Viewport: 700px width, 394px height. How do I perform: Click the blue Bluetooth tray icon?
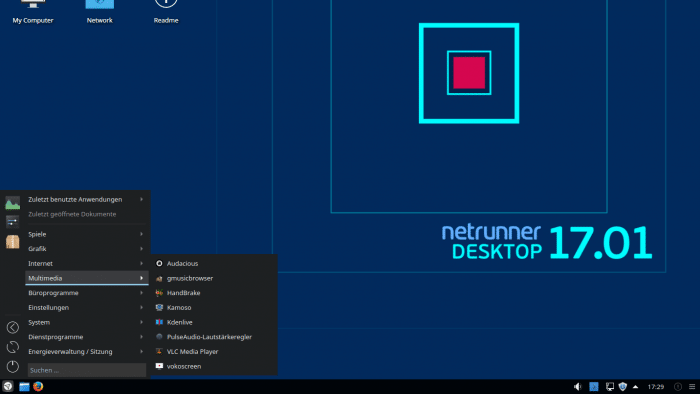pyautogui.click(x=594, y=387)
